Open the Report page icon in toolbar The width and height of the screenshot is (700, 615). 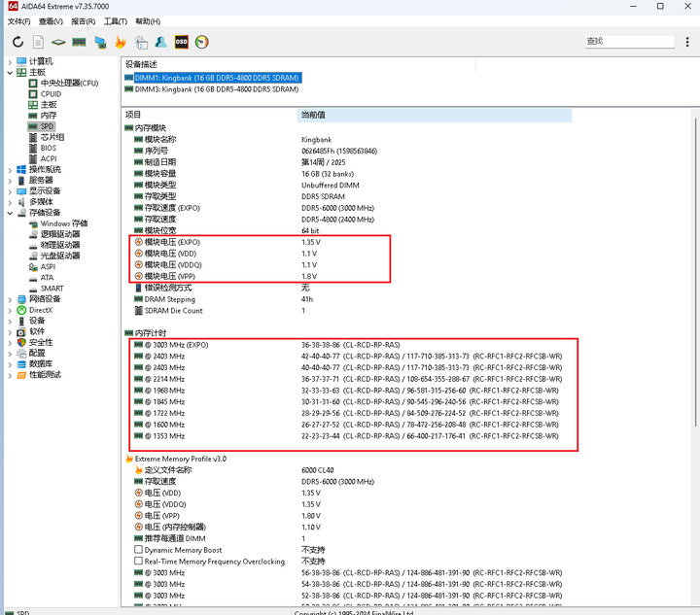coord(38,42)
